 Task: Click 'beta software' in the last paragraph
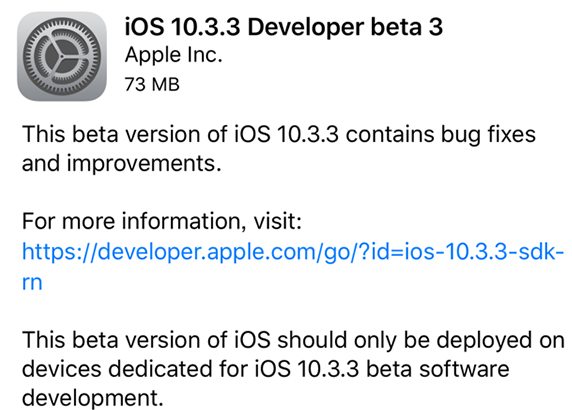click(x=438, y=368)
